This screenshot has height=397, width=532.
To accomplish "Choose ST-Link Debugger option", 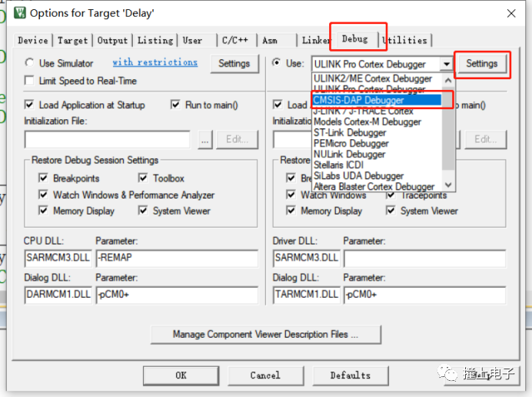I will pos(377,132).
